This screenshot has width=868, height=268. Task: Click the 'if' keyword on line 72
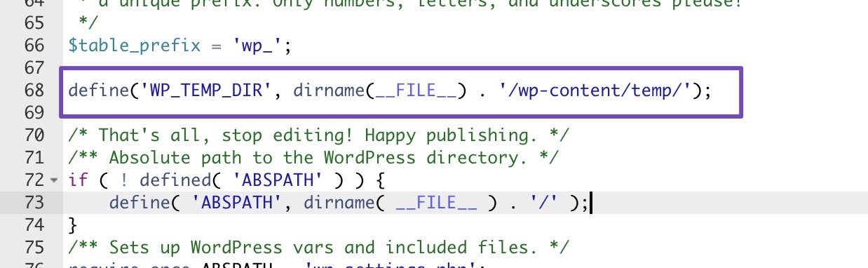pos(78,180)
